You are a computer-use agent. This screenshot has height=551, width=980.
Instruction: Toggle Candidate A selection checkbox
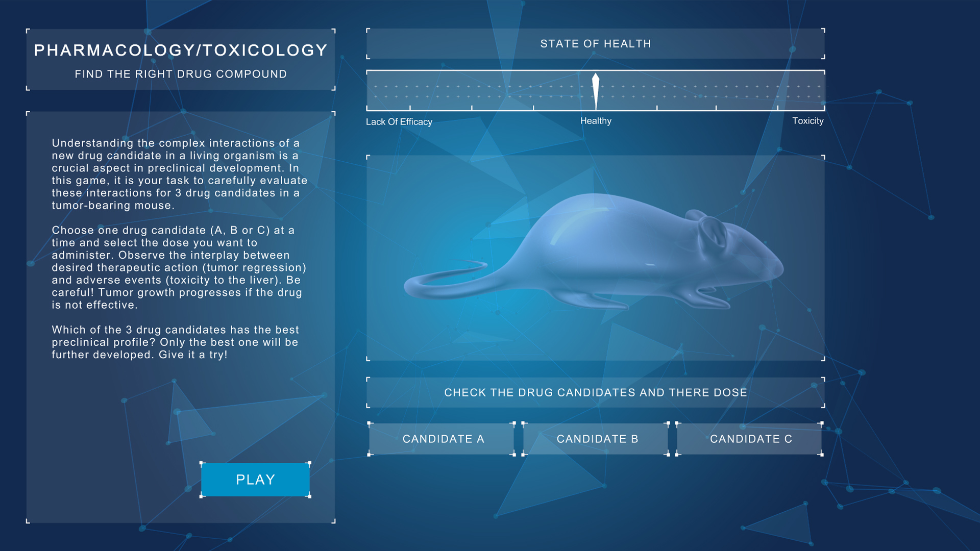444,439
